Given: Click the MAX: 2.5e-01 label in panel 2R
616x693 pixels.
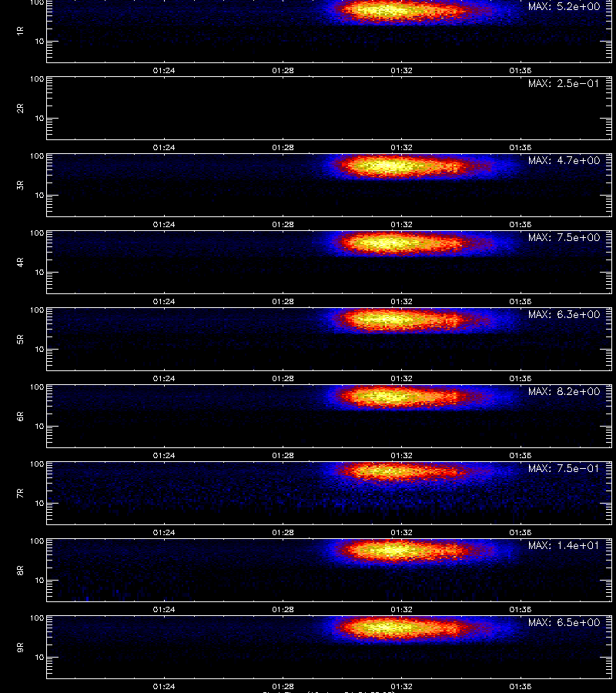Looking at the screenshot, I should (564, 83).
